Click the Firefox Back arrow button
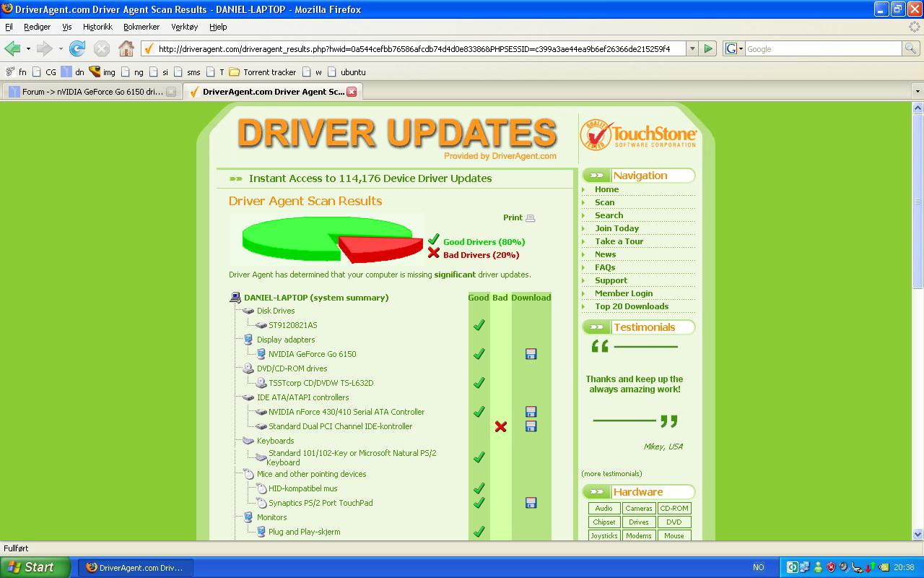Image resolution: width=924 pixels, height=578 pixels. pos(12,48)
